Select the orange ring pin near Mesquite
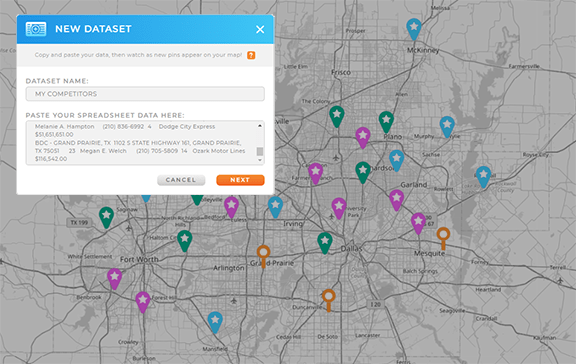This screenshot has width=576, height=364. pyautogui.click(x=443, y=238)
